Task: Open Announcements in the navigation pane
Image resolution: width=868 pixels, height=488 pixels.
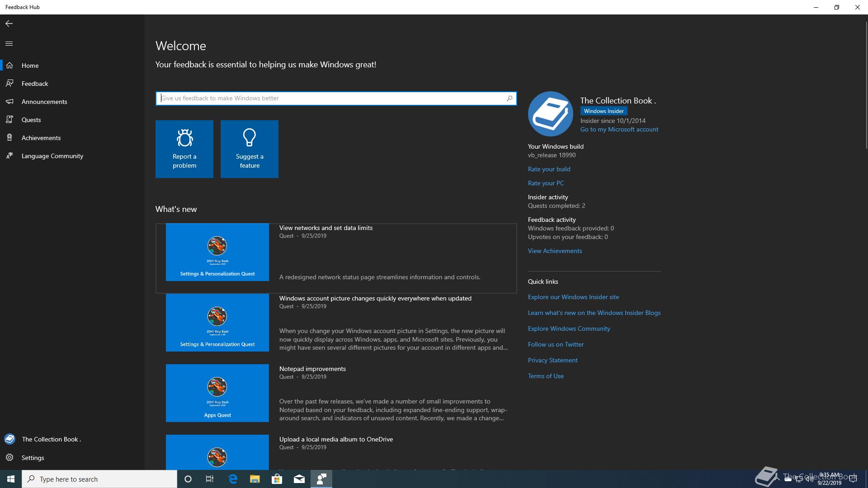Action: pos(72,102)
